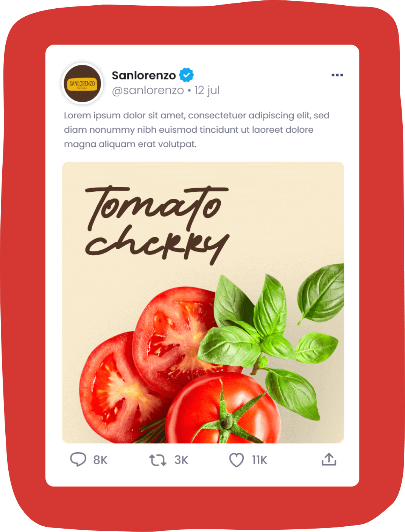Click the retweet arrows icon
Screen dimensions: 405x532
click(157, 460)
